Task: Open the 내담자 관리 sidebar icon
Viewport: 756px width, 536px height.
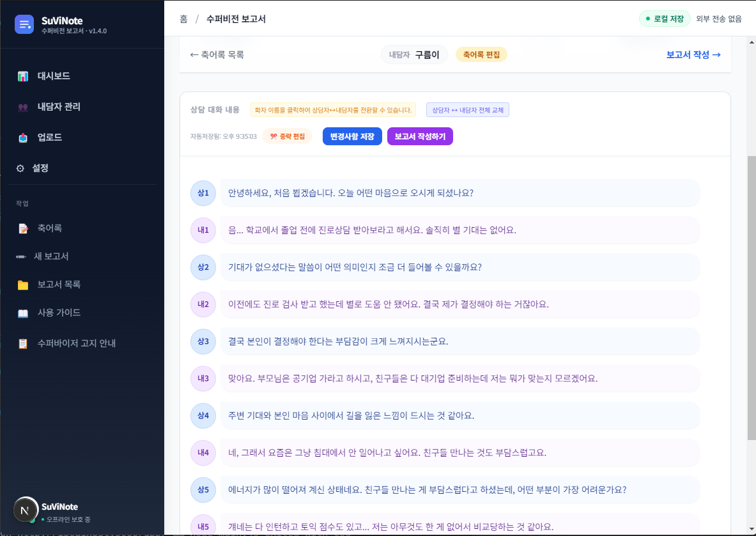Action: tap(24, 107)
